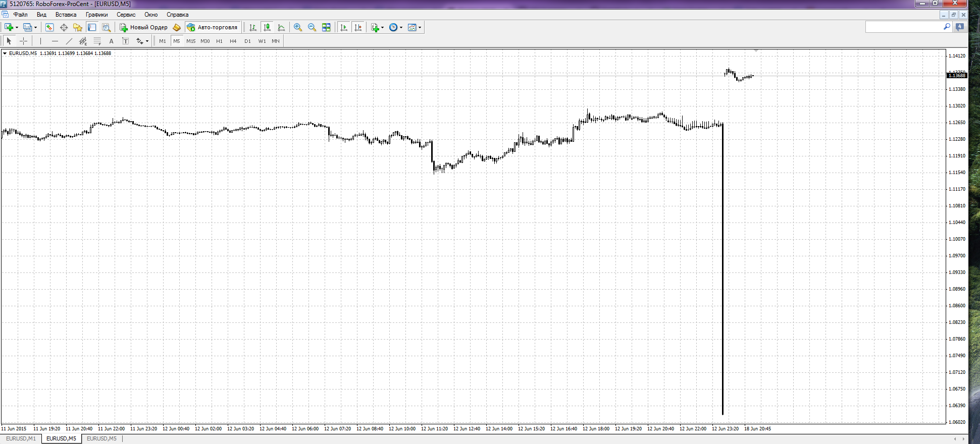Click the search magnifier icon
This screenshot has height=444, width=980.
click(x=947, y=27)
